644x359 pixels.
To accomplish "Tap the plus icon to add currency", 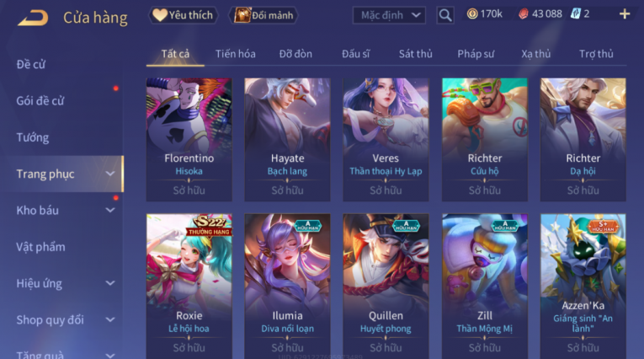I will [x=625, y=14].
